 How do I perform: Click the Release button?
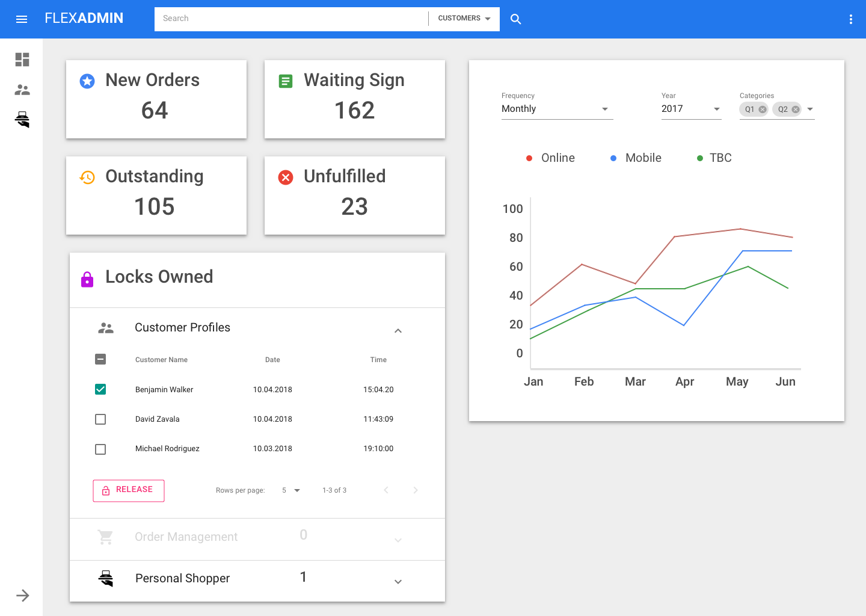(x=129, y=490)
